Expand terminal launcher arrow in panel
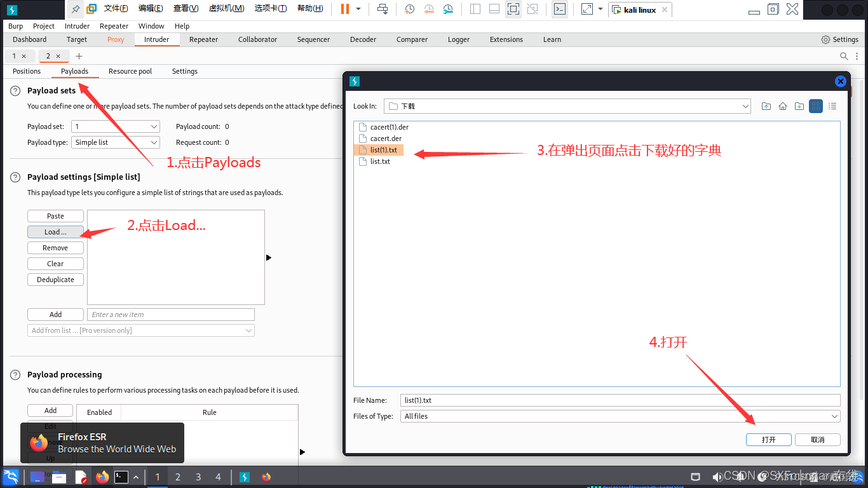868x488 pixels. (135, 477)
